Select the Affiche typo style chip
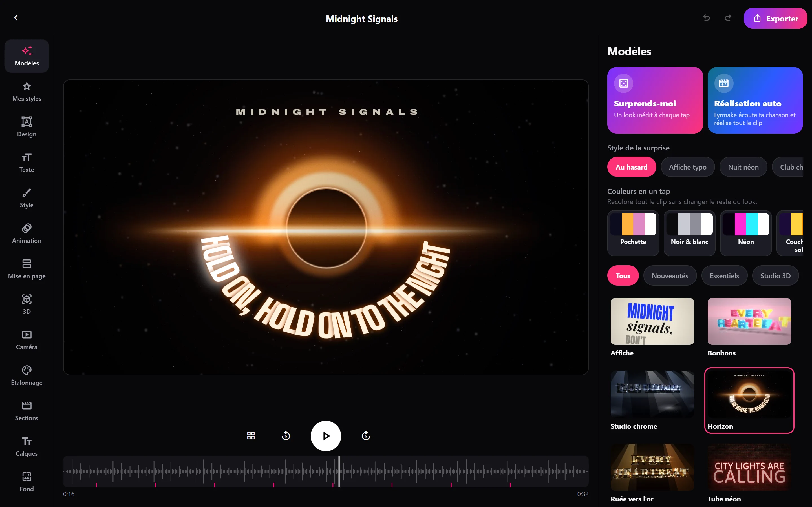 687,167
